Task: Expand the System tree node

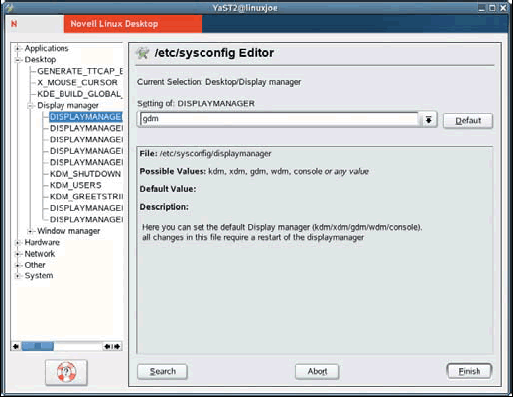Action: (18, 276)
